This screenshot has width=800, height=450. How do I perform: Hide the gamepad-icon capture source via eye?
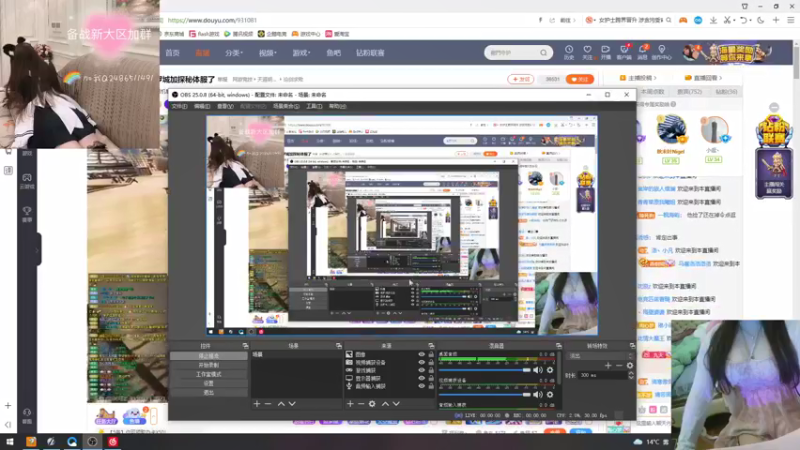(421, 370)
